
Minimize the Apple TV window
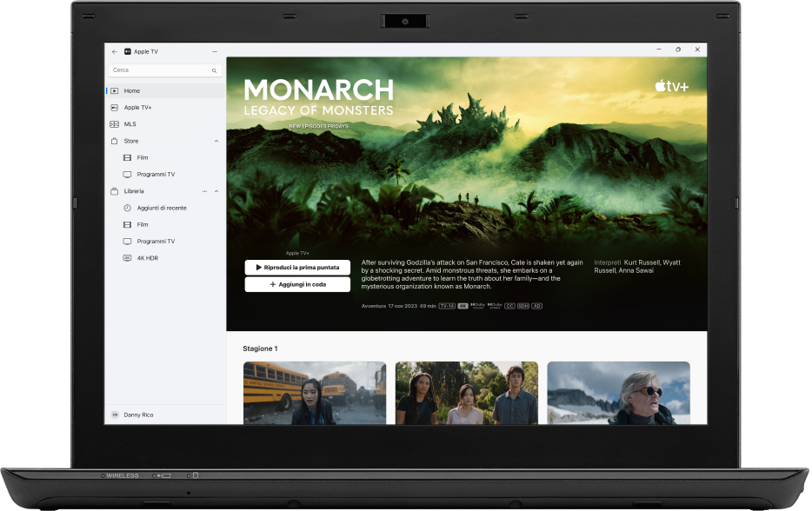pos(659,50)
